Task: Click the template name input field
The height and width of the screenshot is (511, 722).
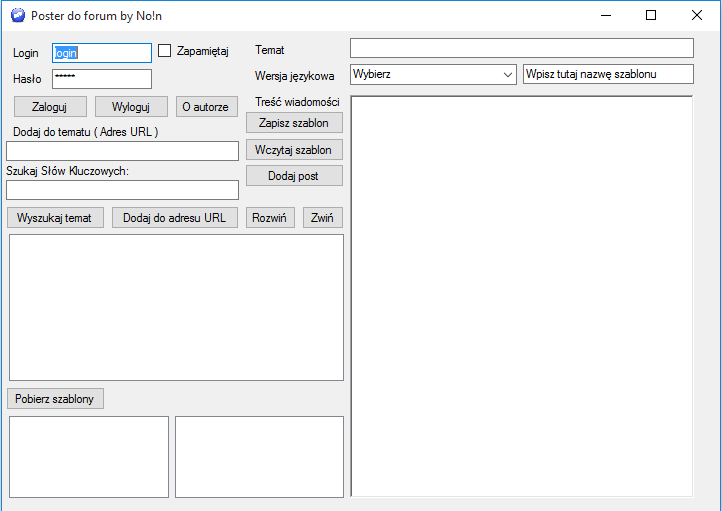Action: (x=608, y=74)
